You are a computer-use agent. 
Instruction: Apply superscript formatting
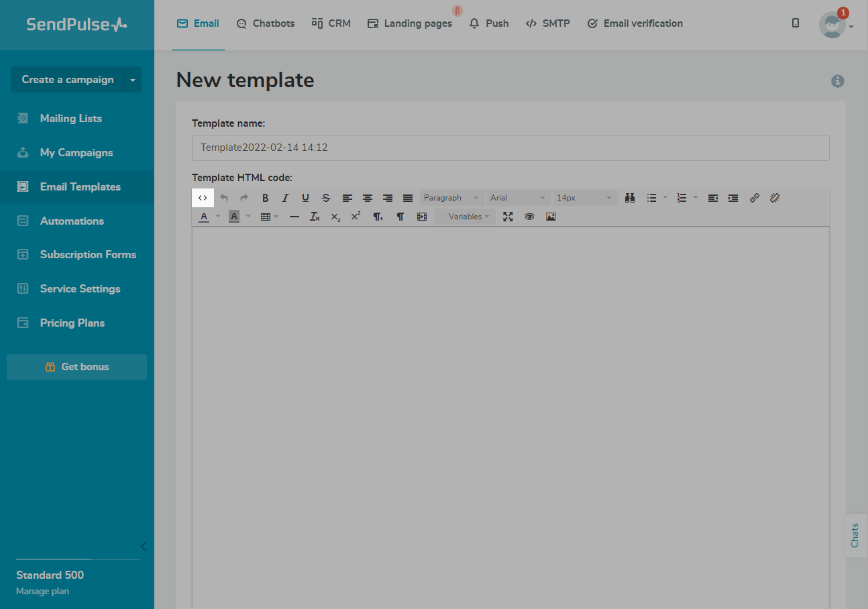click(356, 217)
